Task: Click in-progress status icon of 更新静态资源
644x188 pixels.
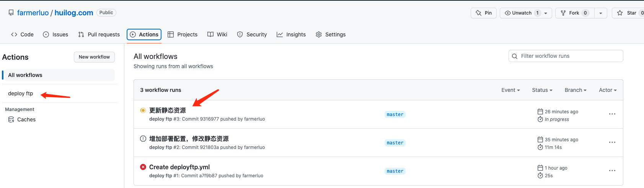Action: [x=143, y=110]
